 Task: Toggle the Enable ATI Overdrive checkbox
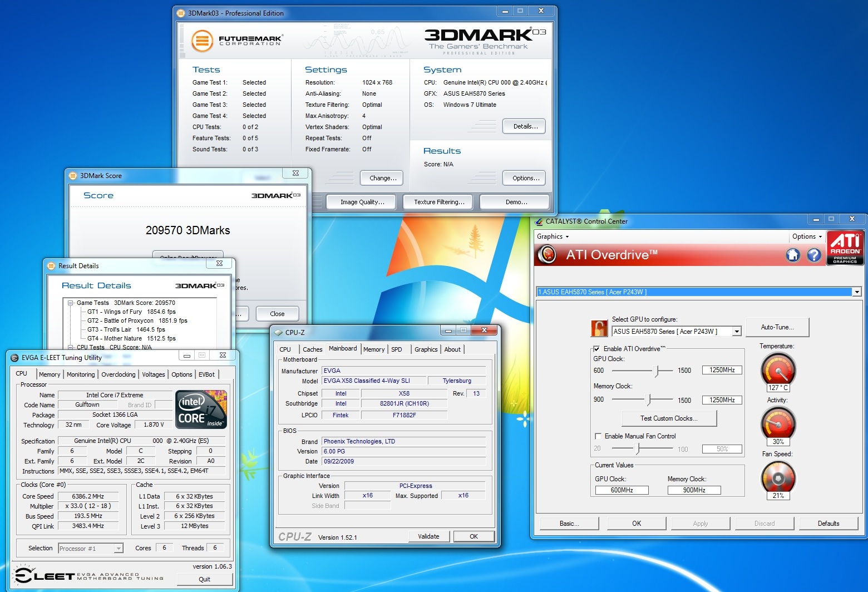pyautogui.click(x=596, y=349)
